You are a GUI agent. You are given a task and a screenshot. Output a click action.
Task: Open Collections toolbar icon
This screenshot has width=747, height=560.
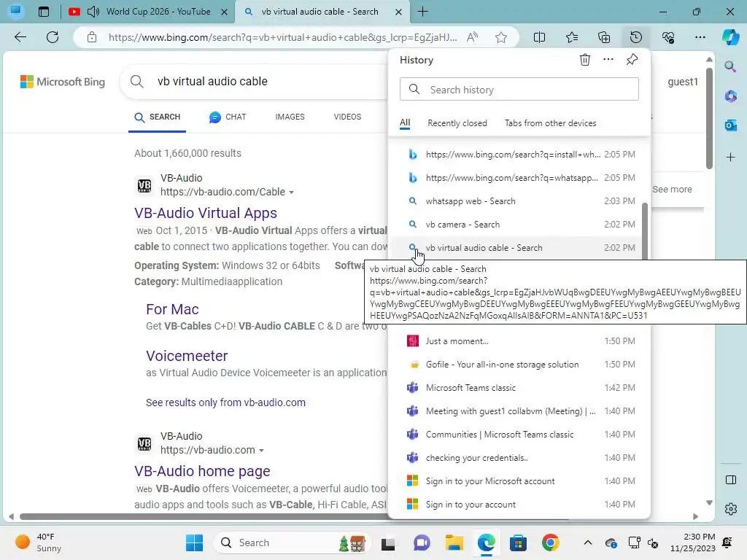tap(604, 37)
